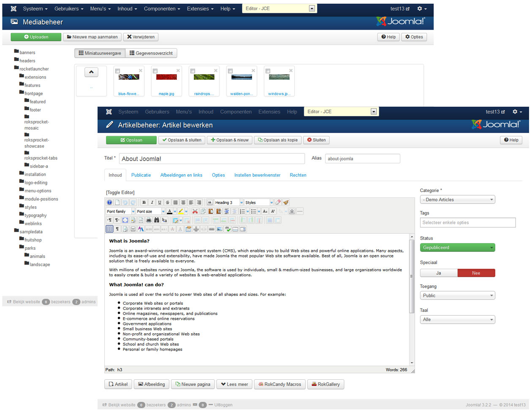Tick the checkbox on walden-pon thumbnail
This screenshot has height=413, width=532.
(230, 71)
